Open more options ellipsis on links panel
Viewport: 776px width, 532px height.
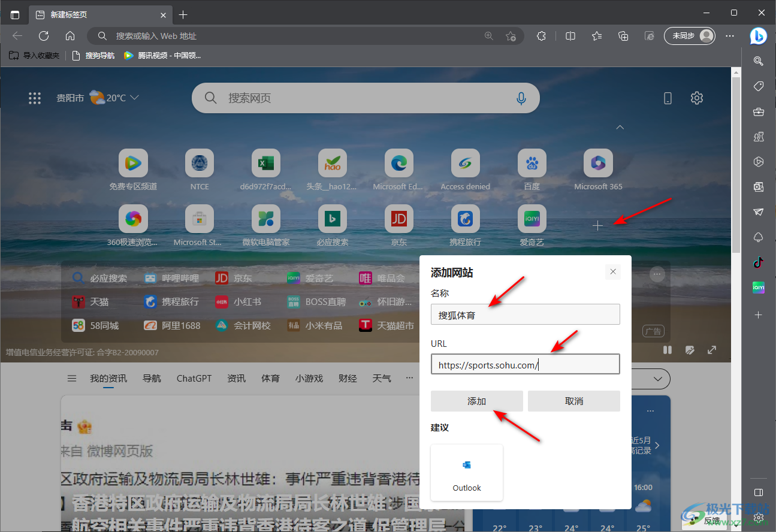click(657, 274)
